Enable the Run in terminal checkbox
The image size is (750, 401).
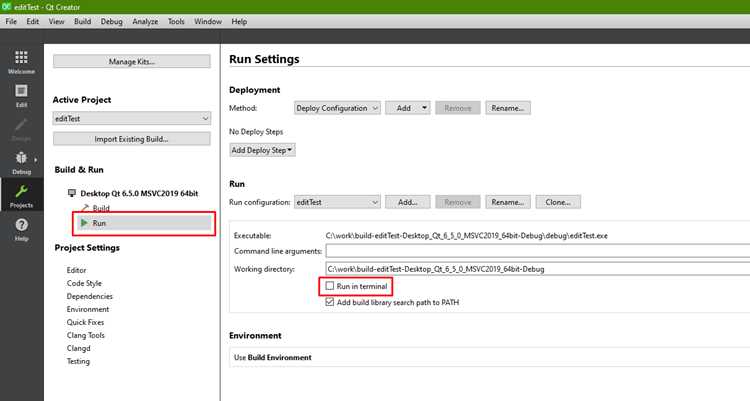(x=330, y=286)
